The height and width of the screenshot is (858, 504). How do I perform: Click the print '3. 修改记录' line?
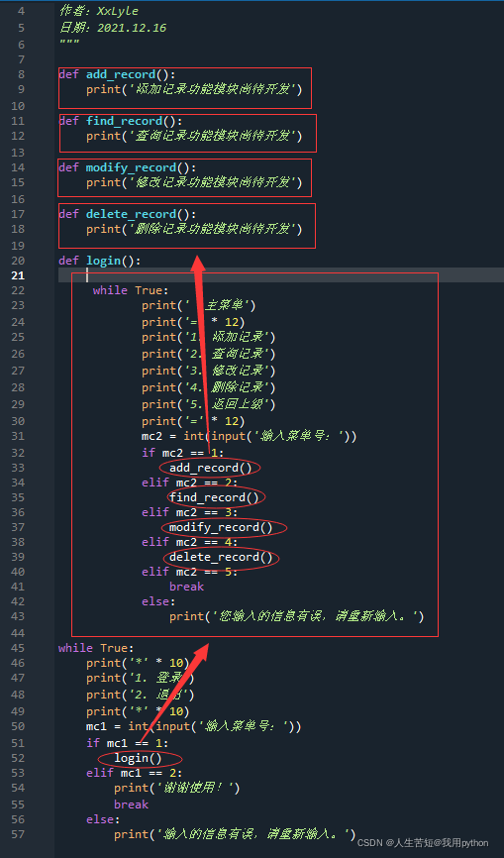coord(208,371)
